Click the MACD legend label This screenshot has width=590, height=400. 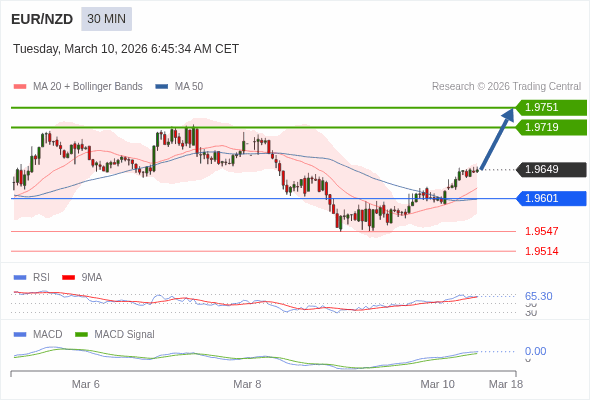pyautogui.click(x=48, y=335)
